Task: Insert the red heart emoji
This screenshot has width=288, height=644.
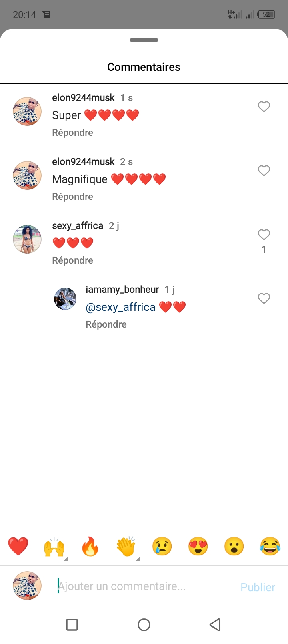Action: pos(18,546)
